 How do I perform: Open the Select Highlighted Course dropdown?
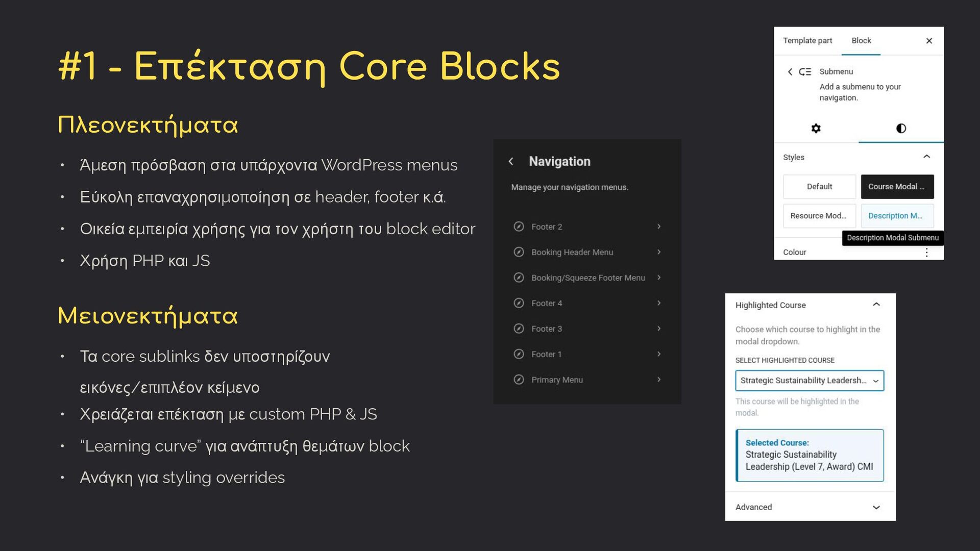[810, 381]
